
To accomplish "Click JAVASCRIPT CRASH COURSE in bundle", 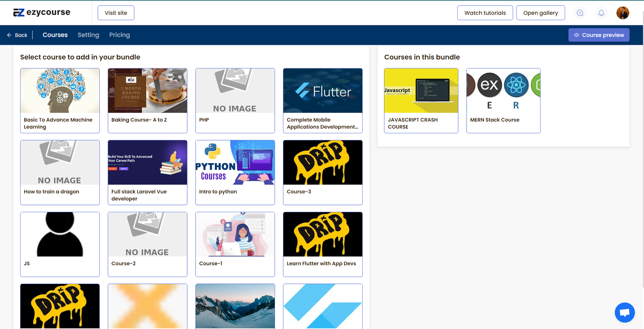I will (421, 100).
